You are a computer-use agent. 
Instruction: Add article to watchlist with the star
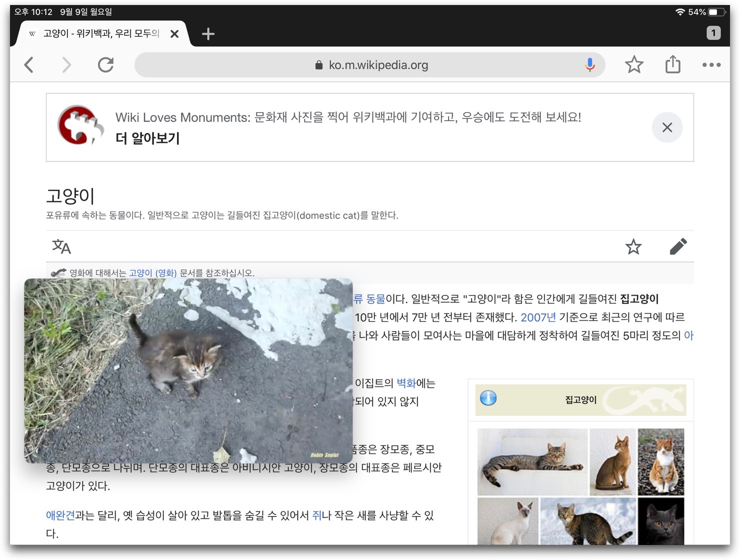(x=633, y=246)
